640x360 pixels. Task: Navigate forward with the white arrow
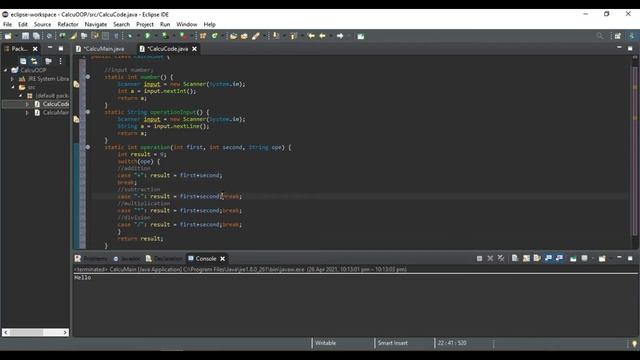(340, 36)
